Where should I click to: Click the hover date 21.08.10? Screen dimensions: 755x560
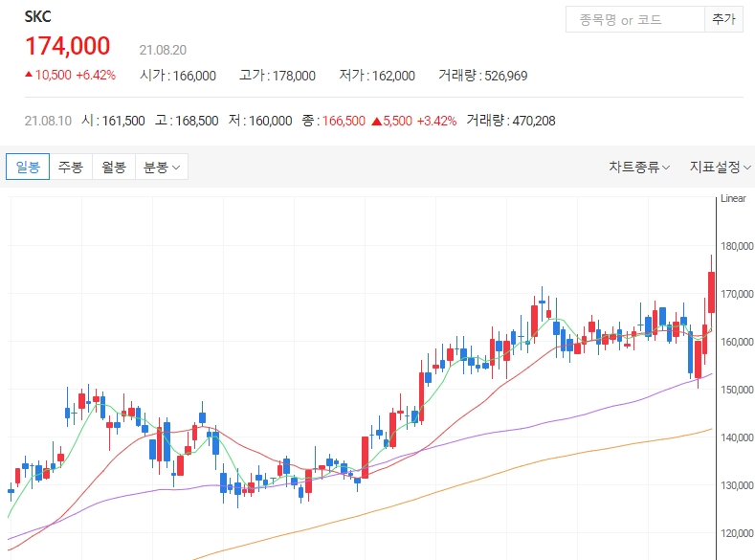[x=48, y=121]
